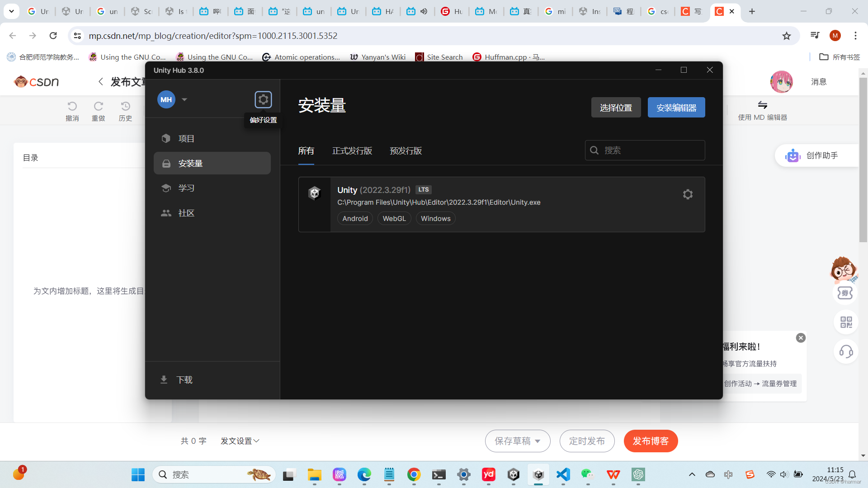The width and height of the screenshot is (868, 488).
Task: Focus the Unity Hub 搜索 field
Action: point(645,150)
